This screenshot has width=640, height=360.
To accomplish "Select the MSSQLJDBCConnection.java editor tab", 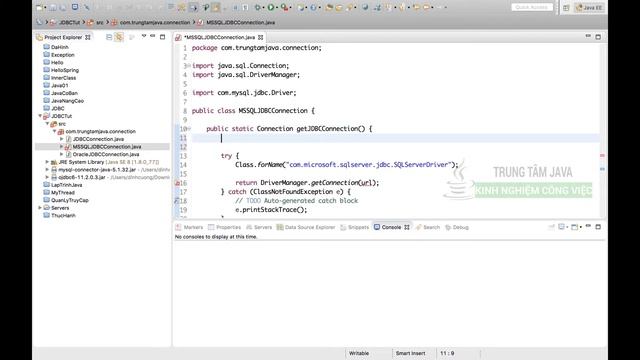I will [219, 37].
